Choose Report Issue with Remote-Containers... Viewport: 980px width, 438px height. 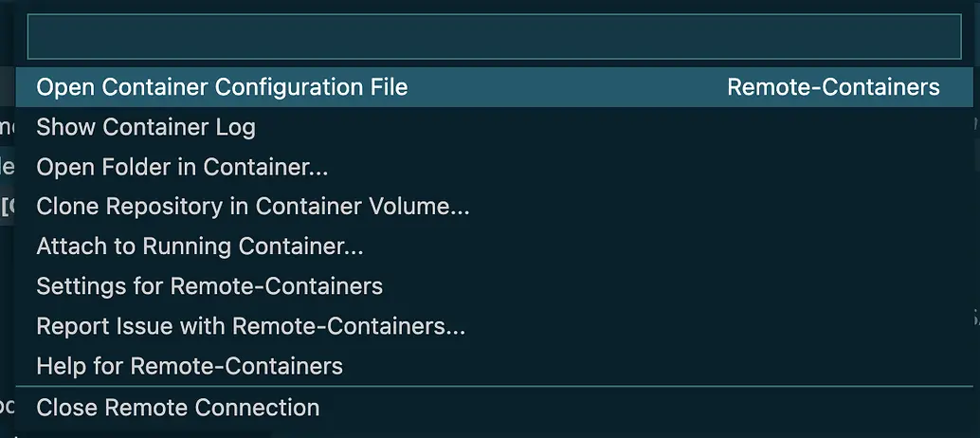[x=494, y=326]
